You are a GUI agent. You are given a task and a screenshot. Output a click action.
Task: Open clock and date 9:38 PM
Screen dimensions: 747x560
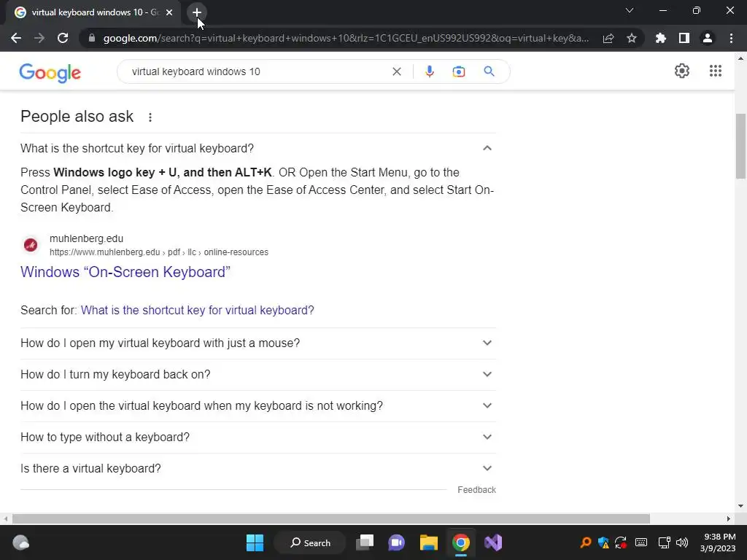718,542
